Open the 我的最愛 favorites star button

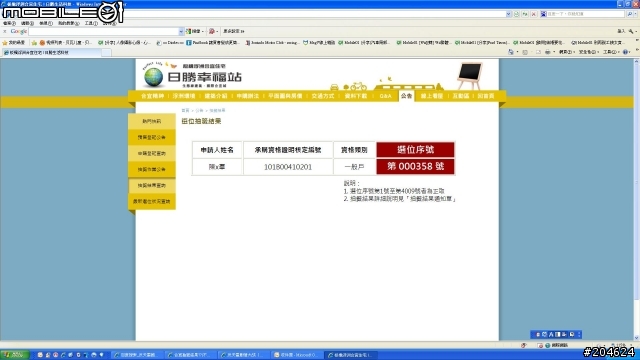[13, 42]
